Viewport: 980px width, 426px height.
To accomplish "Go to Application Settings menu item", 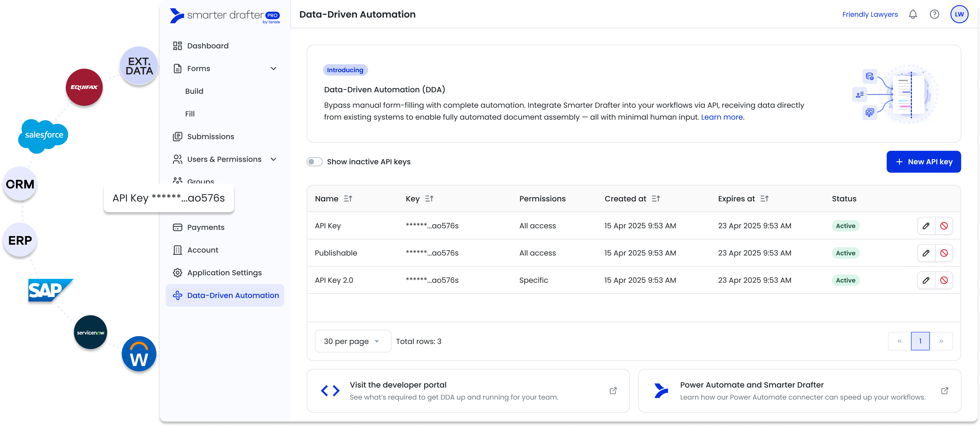I will click(x=224, y=273).
